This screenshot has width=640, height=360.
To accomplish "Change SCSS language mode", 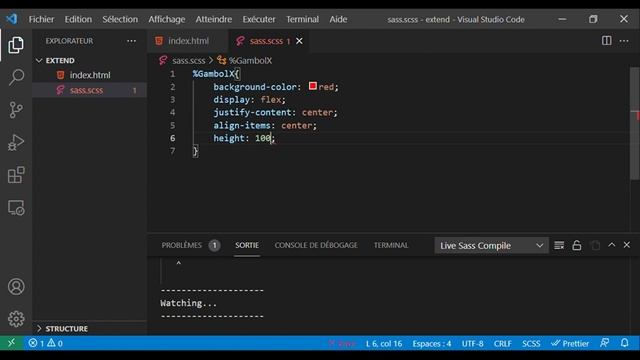I will point(531,344).
